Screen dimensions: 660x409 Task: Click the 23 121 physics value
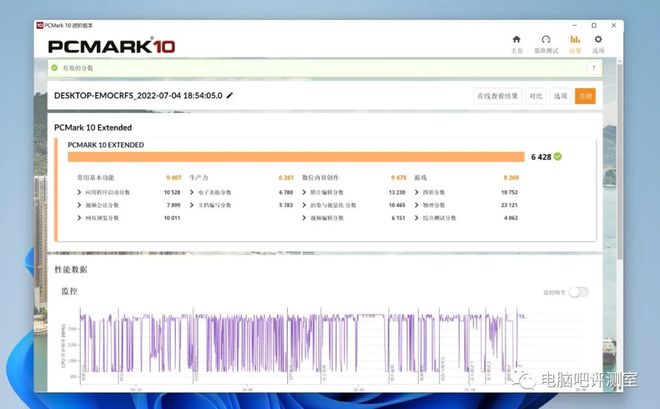509,205
